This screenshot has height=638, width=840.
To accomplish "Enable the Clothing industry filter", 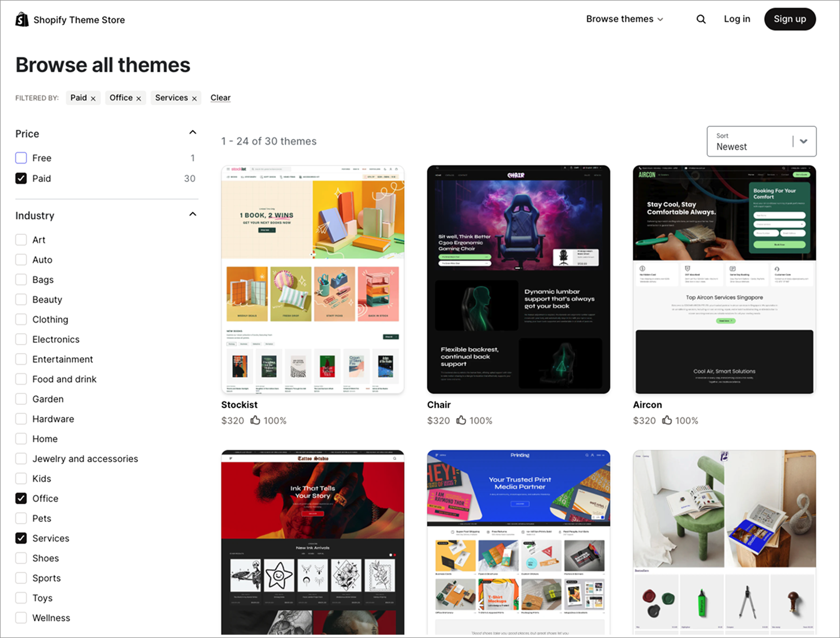I will tap(21, 319).
